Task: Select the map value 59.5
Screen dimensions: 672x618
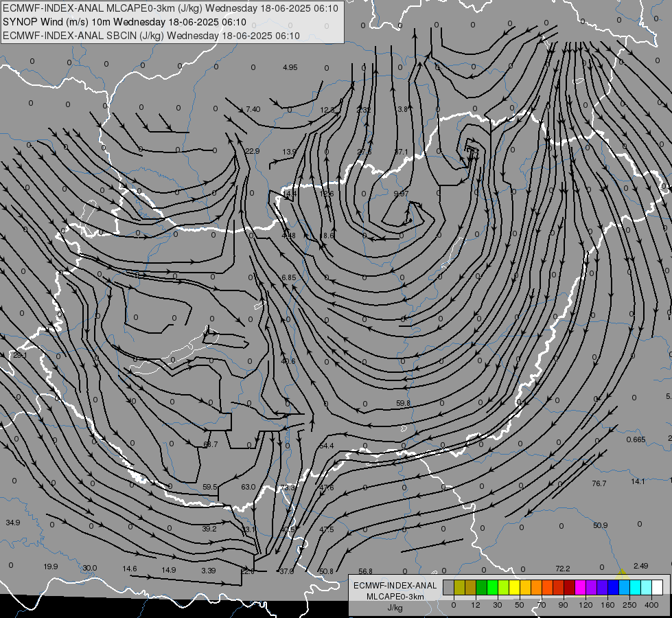Action: coord(209,487)
